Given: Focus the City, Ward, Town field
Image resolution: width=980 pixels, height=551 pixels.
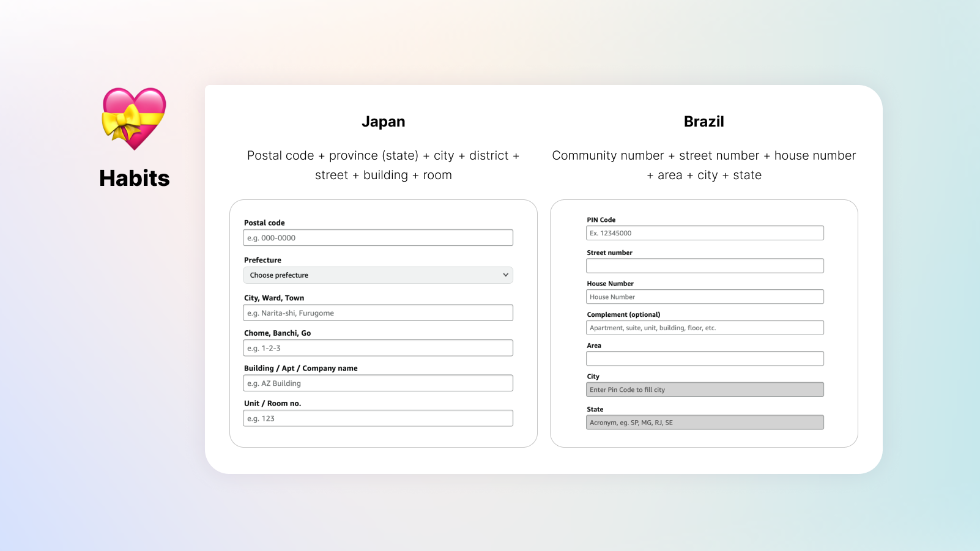Looking at the screenshot, I should coord(377,313).
